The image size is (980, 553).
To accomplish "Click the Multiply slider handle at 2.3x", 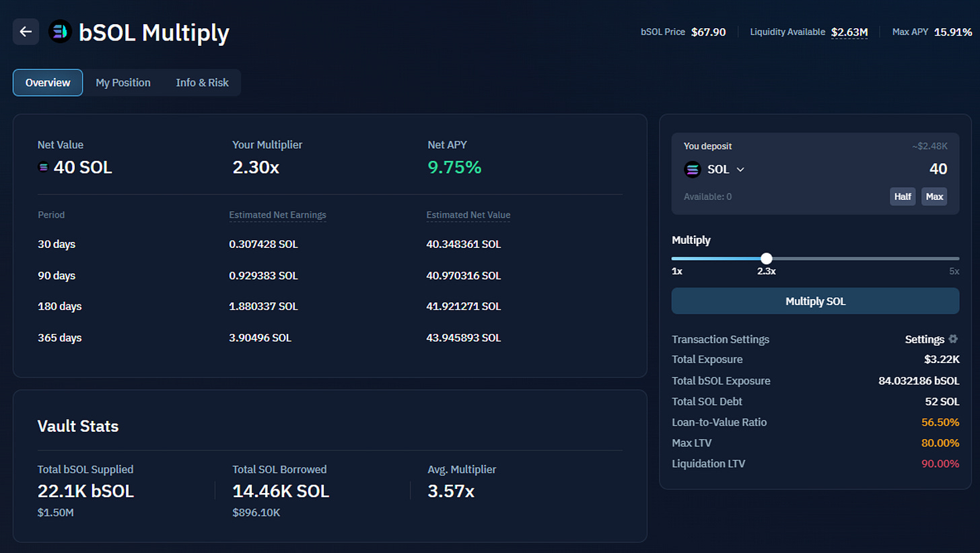I will coord(766,258).
